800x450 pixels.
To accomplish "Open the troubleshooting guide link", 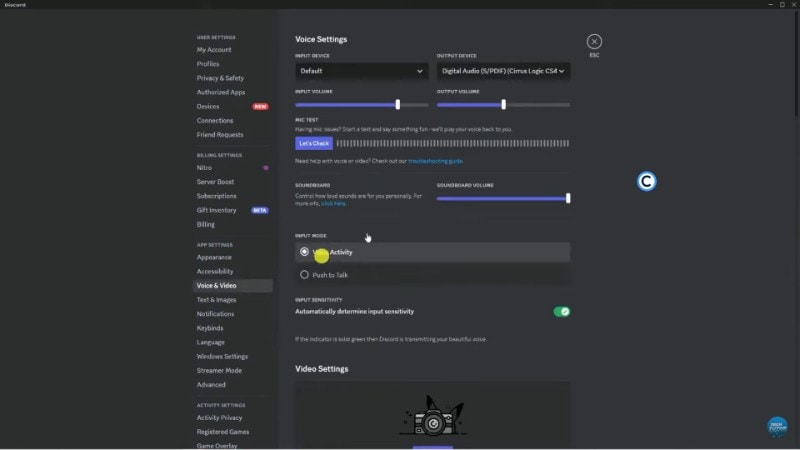I will [435, 161].
